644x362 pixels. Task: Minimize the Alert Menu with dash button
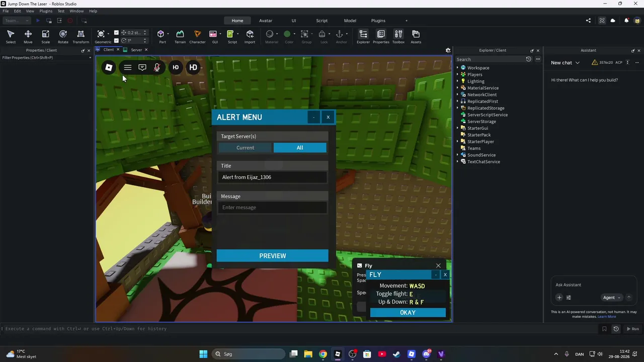pyautogui.click(x=313, y=117)
